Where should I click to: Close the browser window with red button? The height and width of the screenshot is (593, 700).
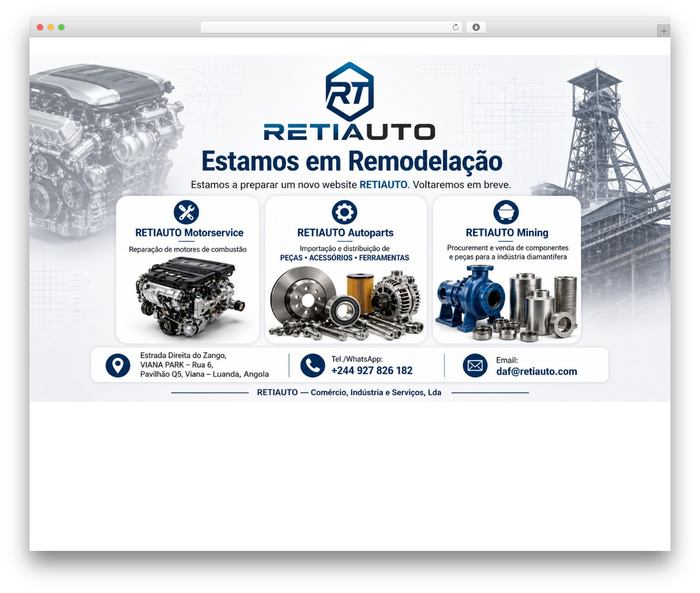click(40, 27)
